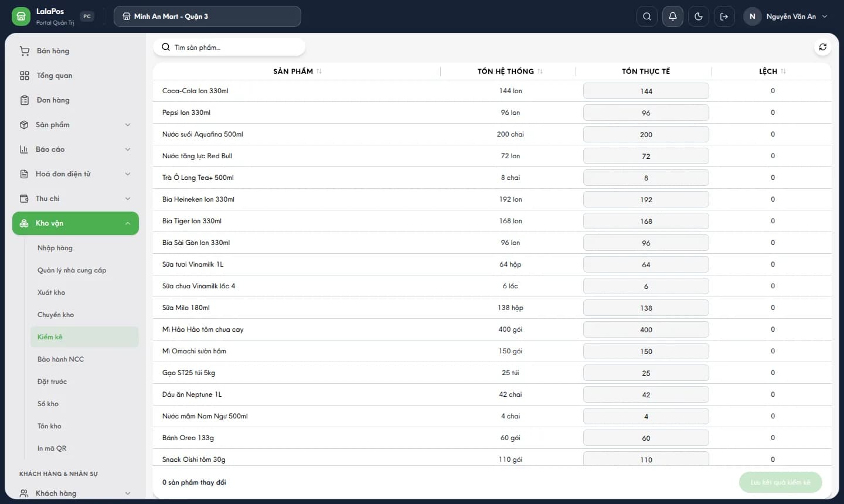Viewport: 844px width, 504px height.
Task: Expand the Báo cáo menu chevron
Action: pyautogui.click(x=128, y=149)
